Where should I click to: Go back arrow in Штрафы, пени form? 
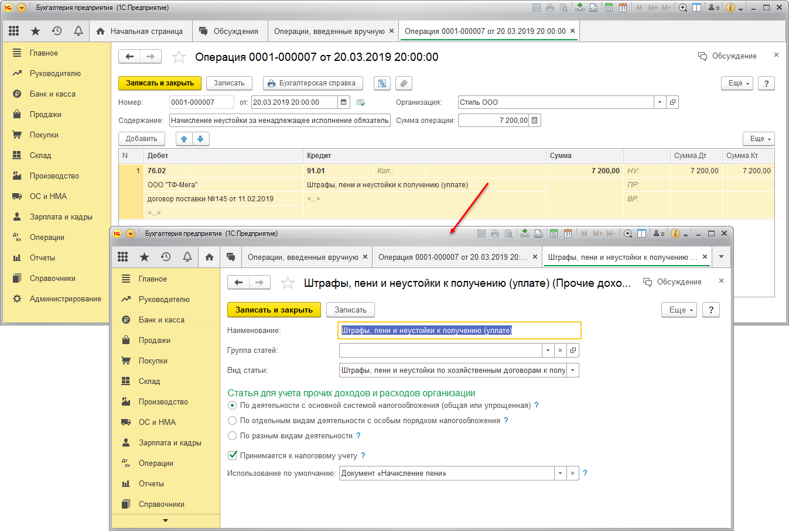(x=238, y=282)
